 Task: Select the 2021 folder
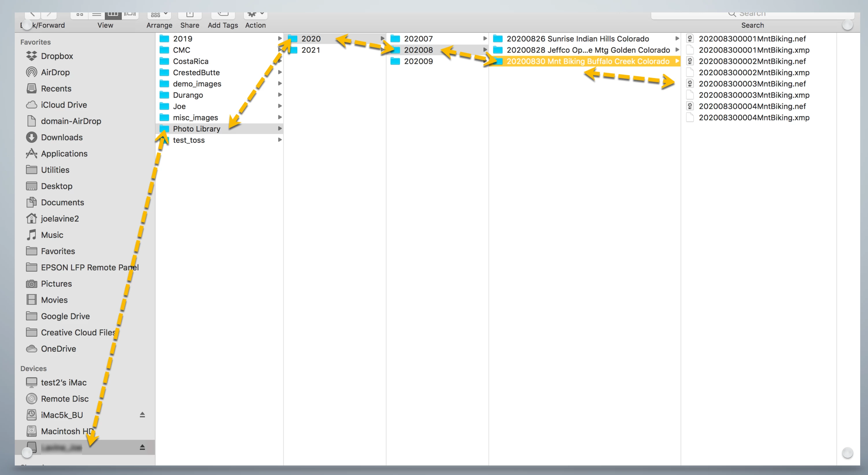(x=310, y=50)
